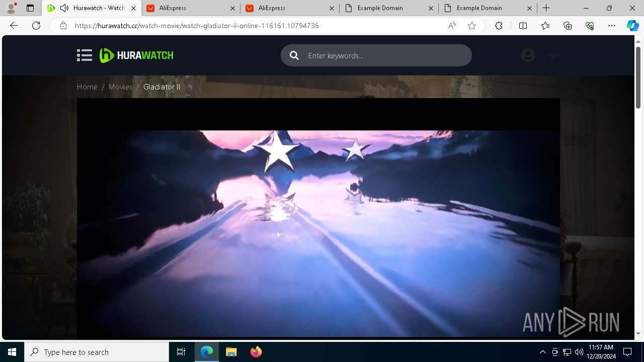
Task: Open Collections panel
Action: [x=568, y=26]
